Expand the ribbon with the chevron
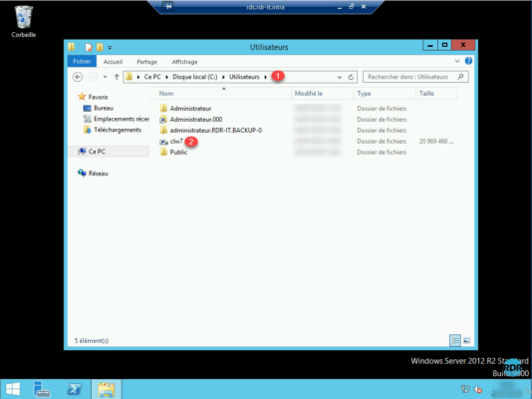532x399 pixels. pyautogui.click(x=457, y=61)
